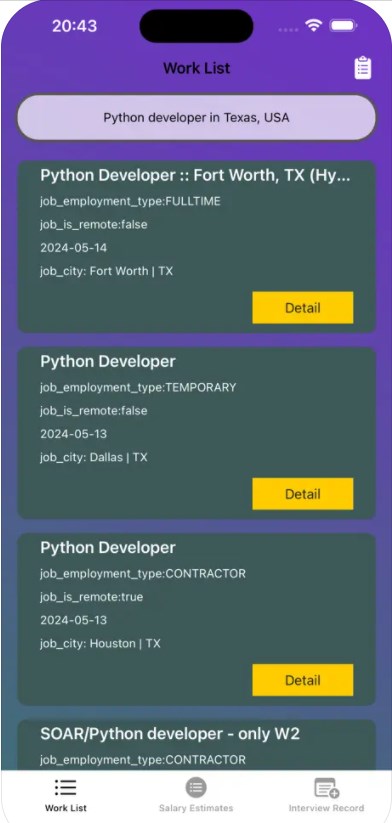392x823 pixels.
Task: Open Detail for Fort Worth job
Action: point(302,308)
